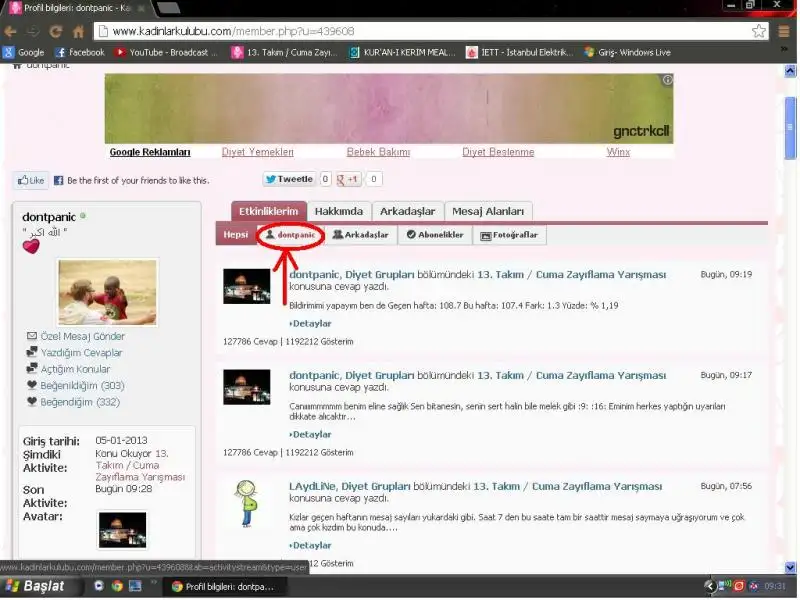Open the 13. Takım topic in LAydLiNe post

[568, 487]
